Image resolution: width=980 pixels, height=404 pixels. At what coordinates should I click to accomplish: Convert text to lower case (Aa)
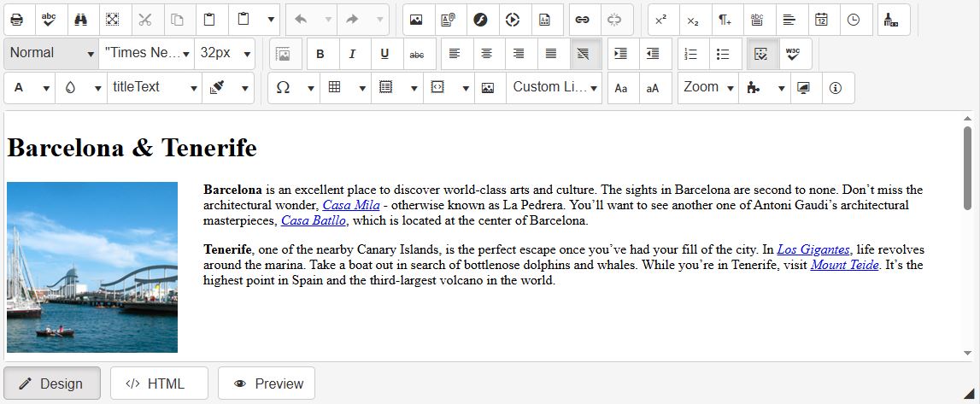point(621,88)
